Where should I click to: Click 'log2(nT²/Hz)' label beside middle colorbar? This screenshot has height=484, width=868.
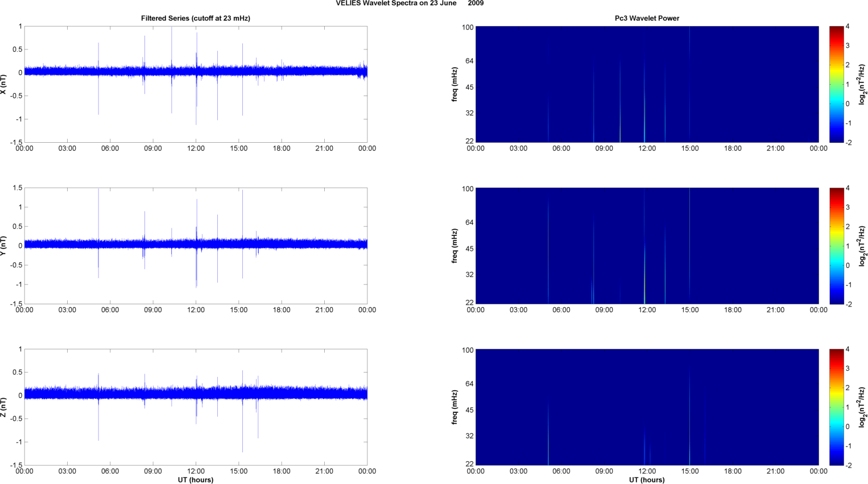coord(862,246)
